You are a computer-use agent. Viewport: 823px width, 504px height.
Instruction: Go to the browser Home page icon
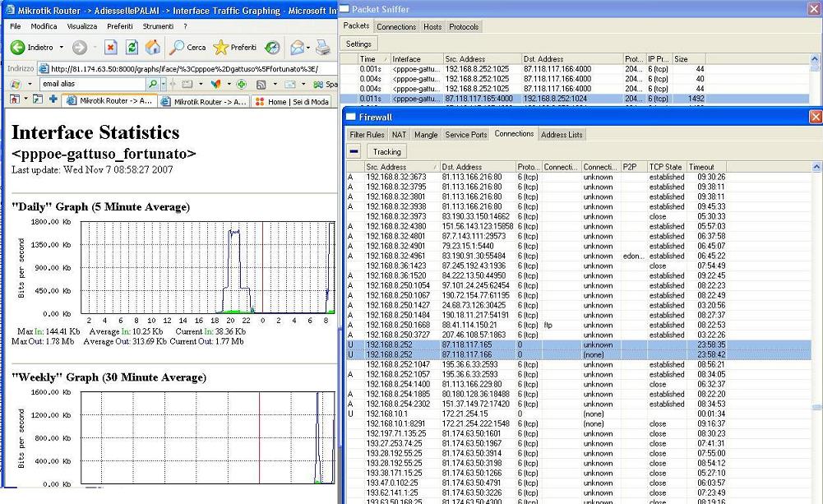(x=153, y=48)
